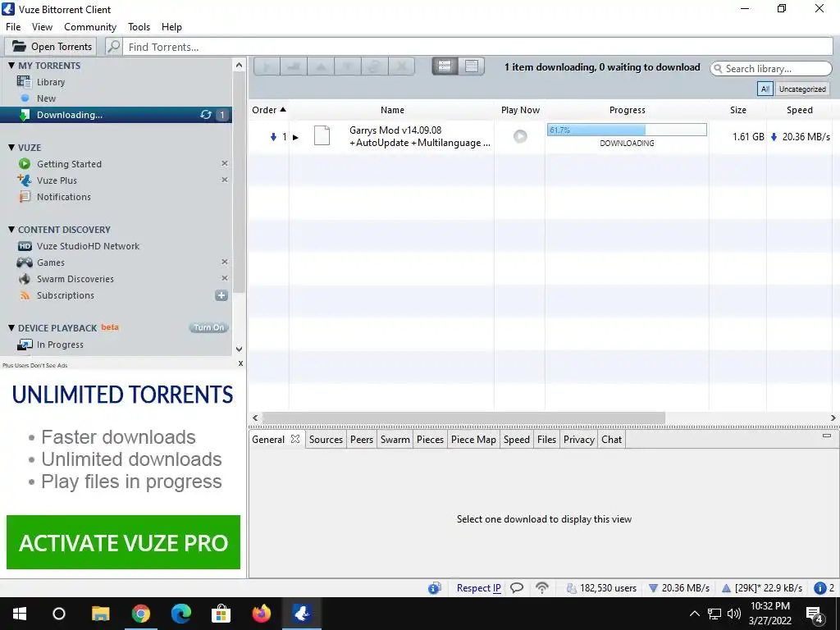Sort by the Order column header
Image resolution: width=840 pixels, height=630 pixels.
coord(269,110)
